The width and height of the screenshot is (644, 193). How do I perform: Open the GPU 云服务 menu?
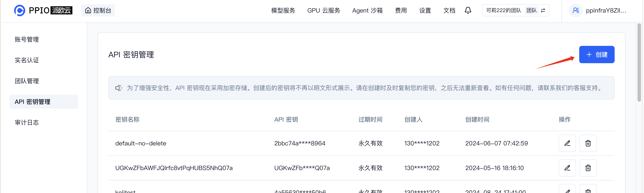click(324, 11)
